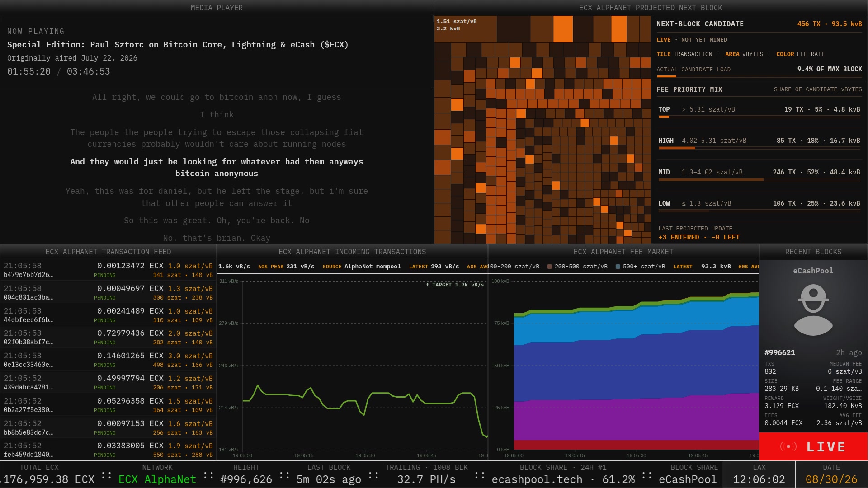Image resolution: width=868 pixels, height=488 pixels.
Task: Click transaction feb459dd1840 hash
Action: pos(28,455)
